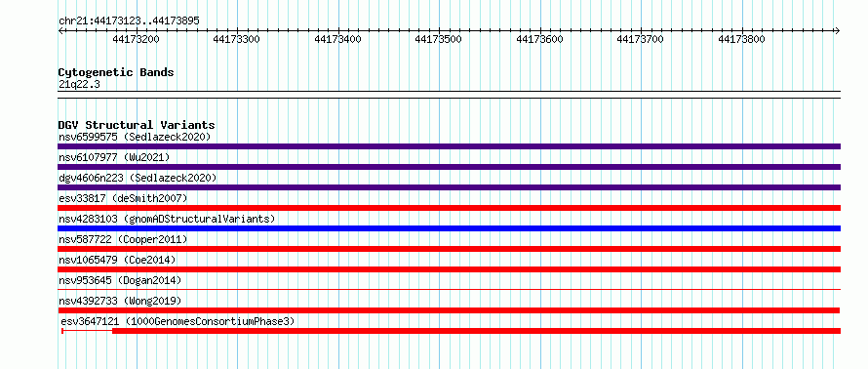Screen dimensions: 868x369
Task: Select the purple bar under nsv6107977
Action: 449,167
